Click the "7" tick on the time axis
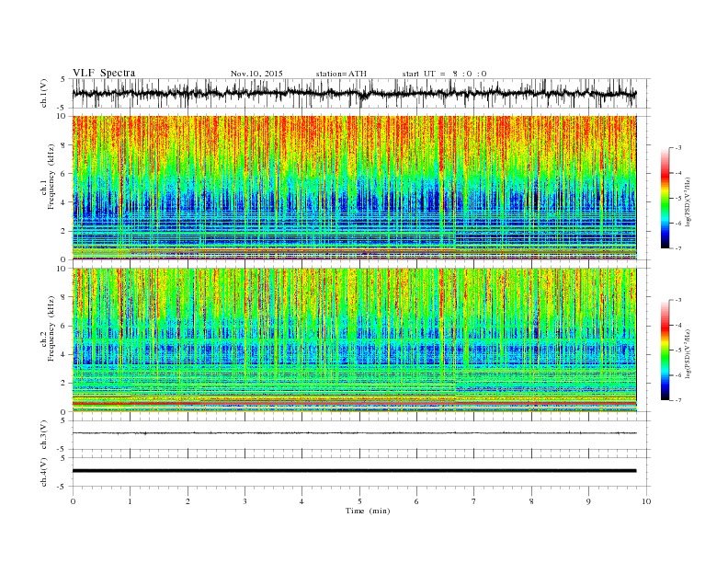Viewport: 728px width, 563px height. (474, 501)
